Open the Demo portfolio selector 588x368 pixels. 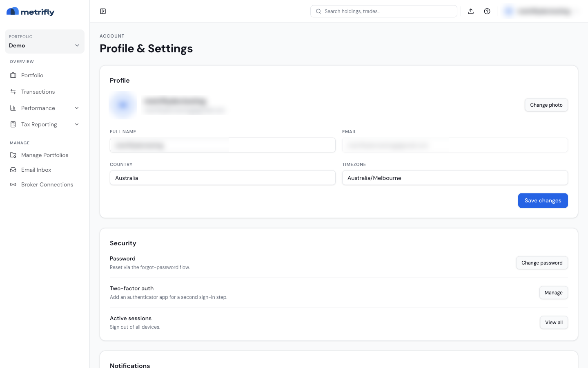point(45,41)
